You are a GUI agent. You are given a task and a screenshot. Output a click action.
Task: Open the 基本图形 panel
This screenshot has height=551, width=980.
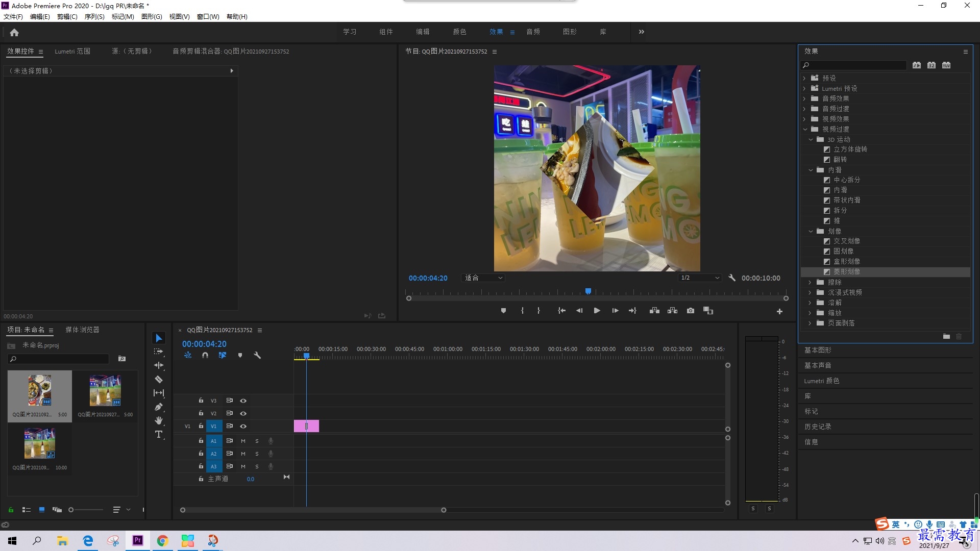[818, 350]
